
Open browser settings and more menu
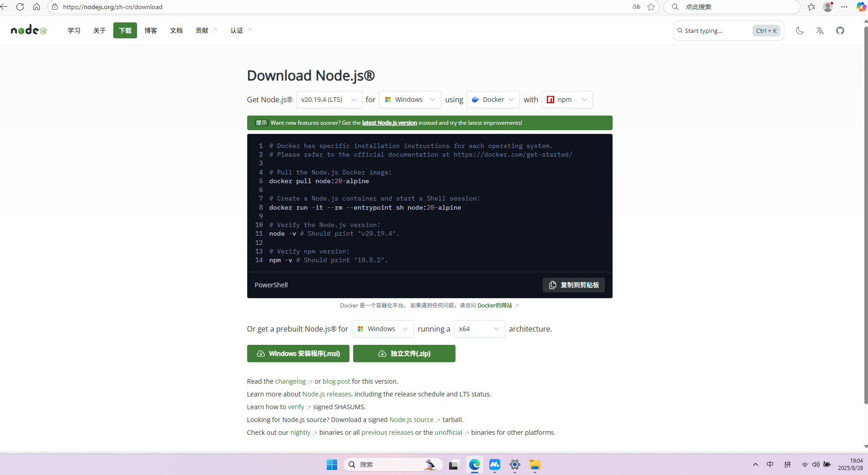[844, 7]
